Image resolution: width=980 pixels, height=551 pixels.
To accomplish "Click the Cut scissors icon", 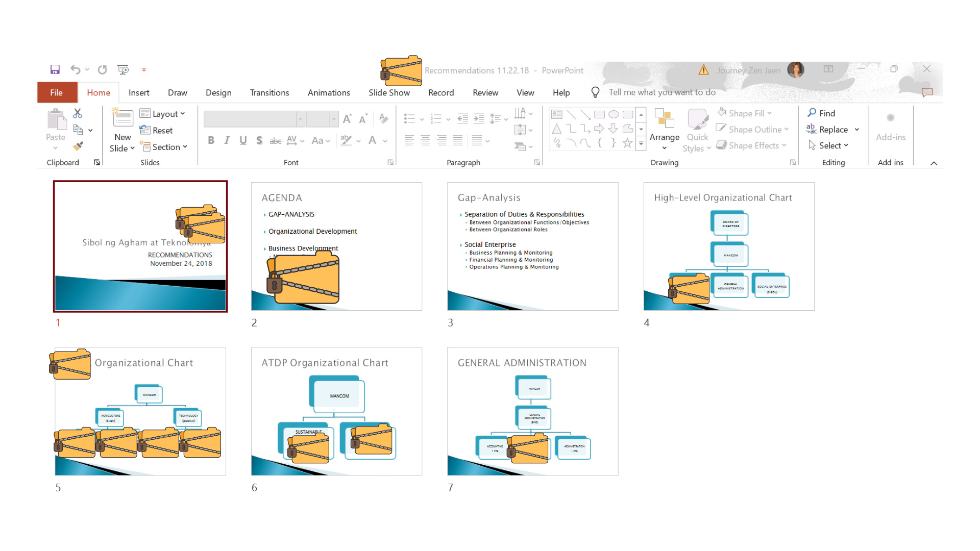I will point(78,113).
